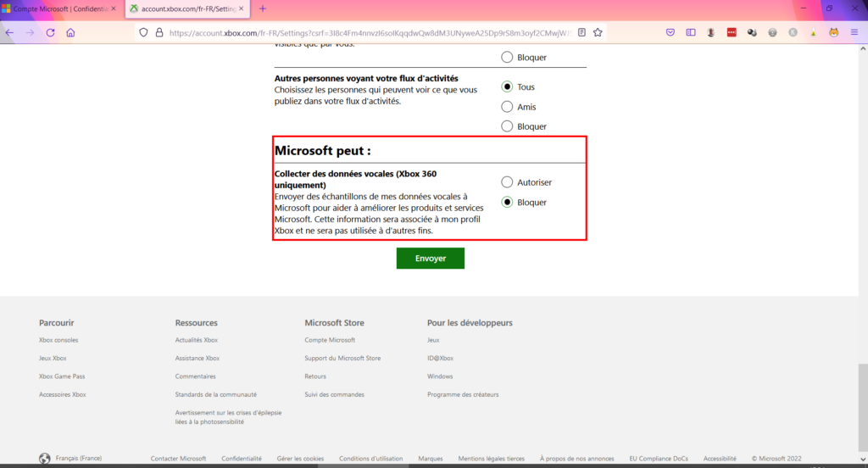Image resolution: width=868 pixels, height=468 pixels.
Task: Open the red three-dots extension
Action: pyautogui.click(x=732, y=33)
